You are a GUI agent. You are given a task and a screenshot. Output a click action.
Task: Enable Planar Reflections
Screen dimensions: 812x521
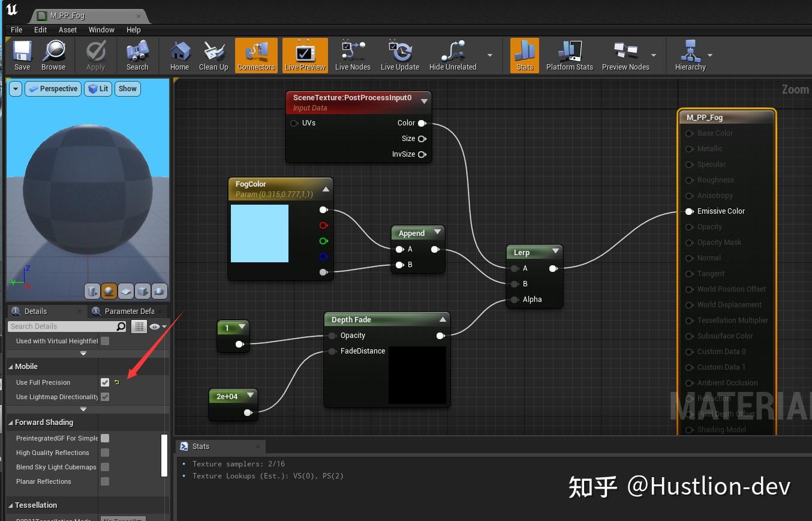(105, 481)
